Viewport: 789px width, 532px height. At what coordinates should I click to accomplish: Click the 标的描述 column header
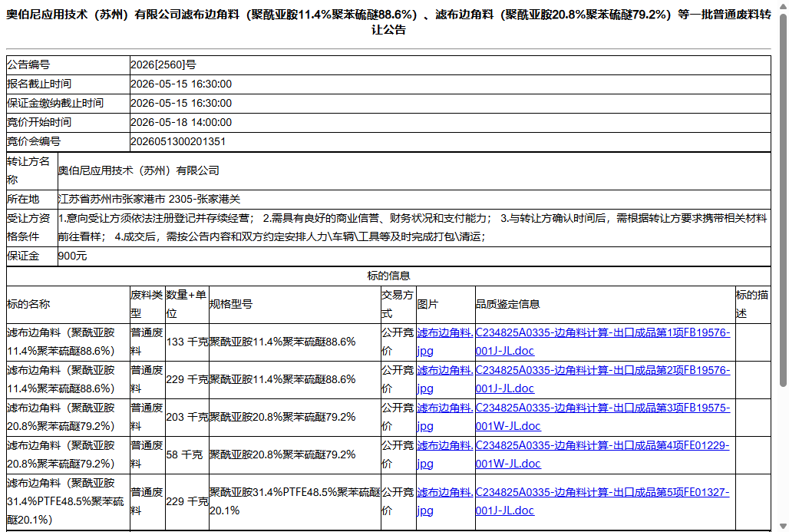[752, 305]
